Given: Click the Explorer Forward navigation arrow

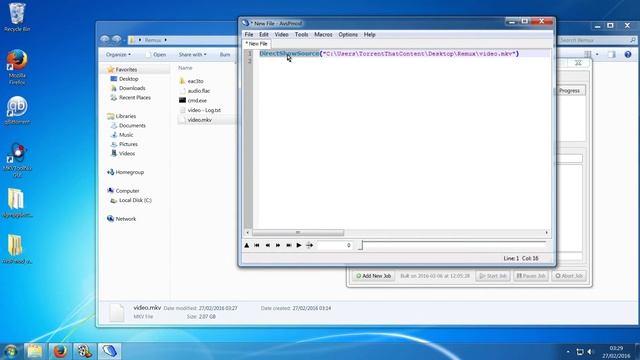Looking at the screenshot, I should pyautogui.click(x=117, y=40).
